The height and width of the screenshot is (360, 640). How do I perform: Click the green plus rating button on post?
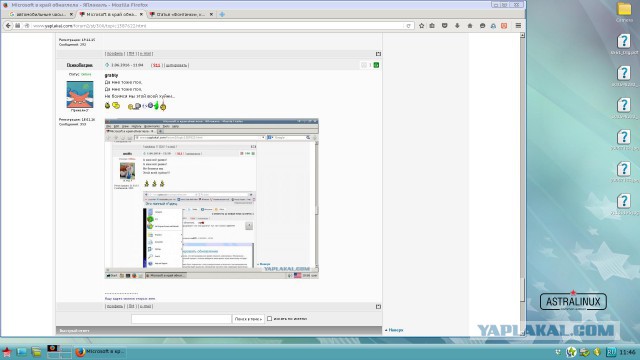pyautogui.click(x=376, y=65)
